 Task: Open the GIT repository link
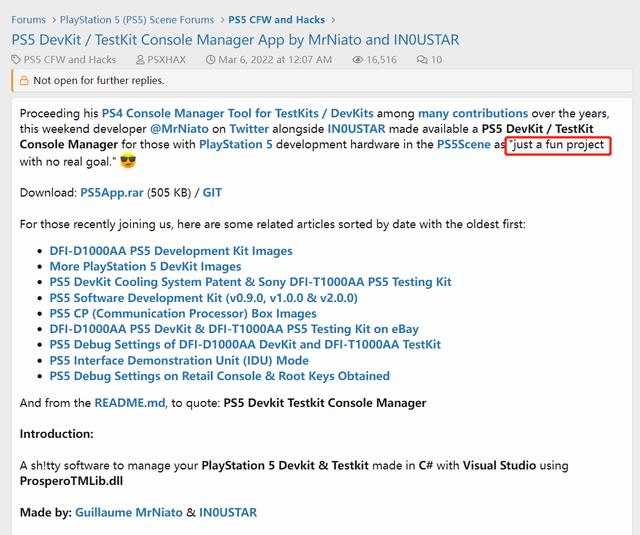pyautogui.click(x=212, y=193)
